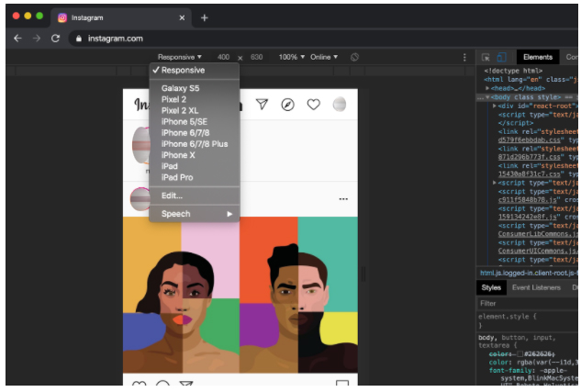The image size is (581, 392).
Task: Select the <!doctype html> line
Action: pos(513,71)
